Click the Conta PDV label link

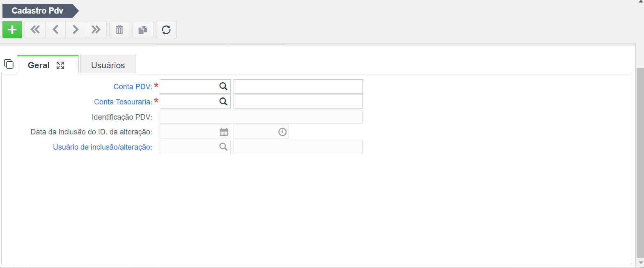pos(133,87)
